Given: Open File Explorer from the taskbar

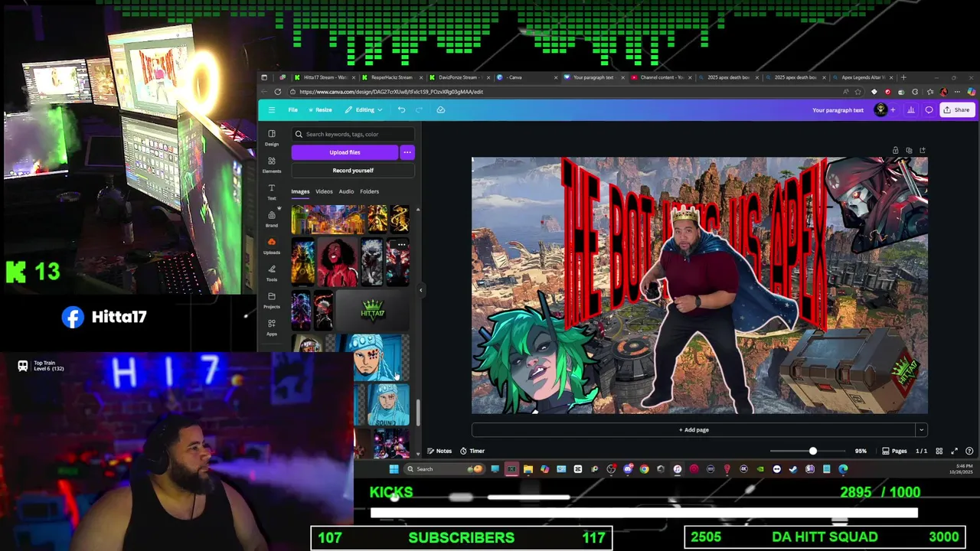Looking at the screenshot, I should pos(528,469).
